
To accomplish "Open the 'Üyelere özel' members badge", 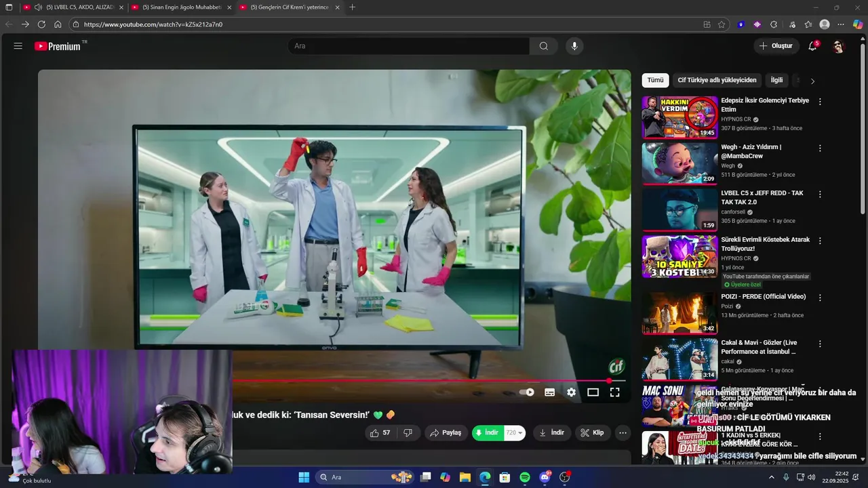I will (x=742, y=285).
